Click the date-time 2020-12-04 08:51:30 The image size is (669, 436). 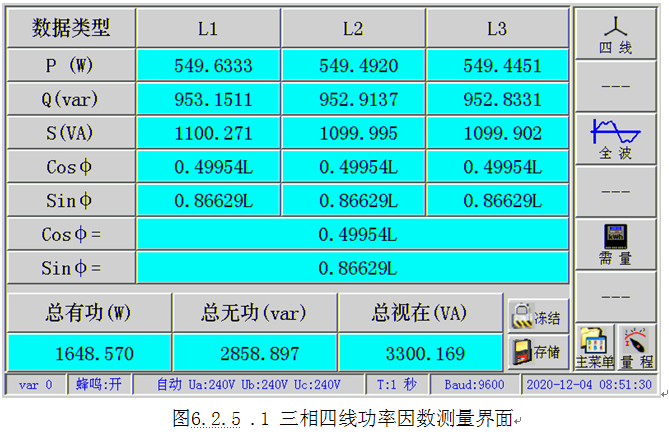(x=589, y=384)
